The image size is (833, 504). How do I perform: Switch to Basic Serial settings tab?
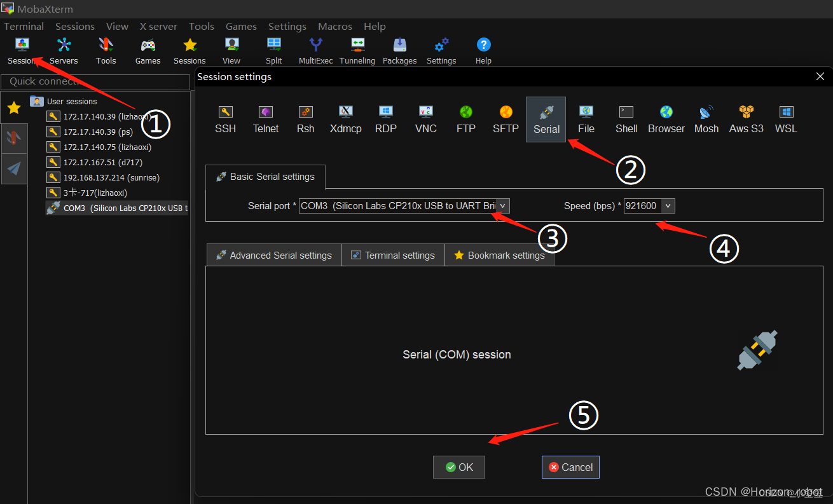[x=265, y=177]
